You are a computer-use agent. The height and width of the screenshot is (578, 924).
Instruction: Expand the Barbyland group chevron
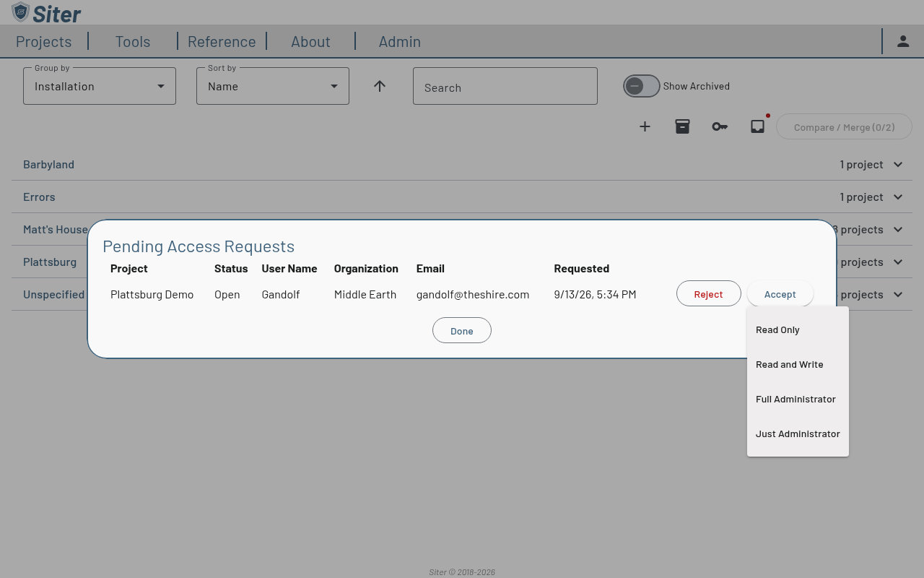point(898,164)
